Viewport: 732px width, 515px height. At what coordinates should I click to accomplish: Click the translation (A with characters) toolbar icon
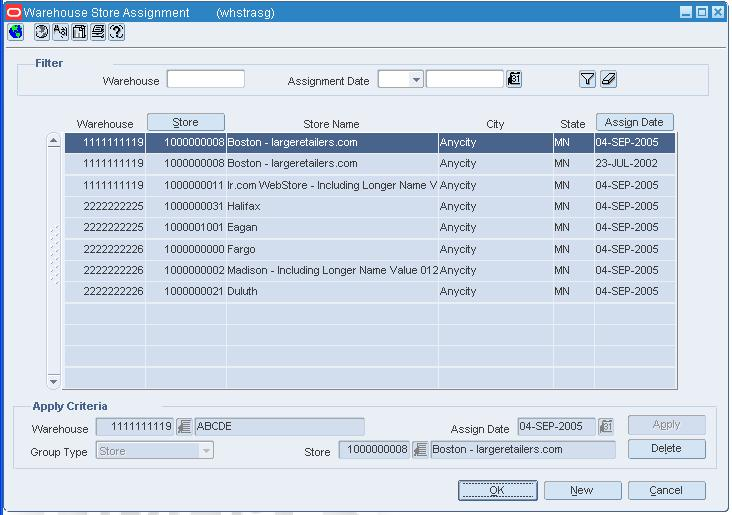point(60,32)
